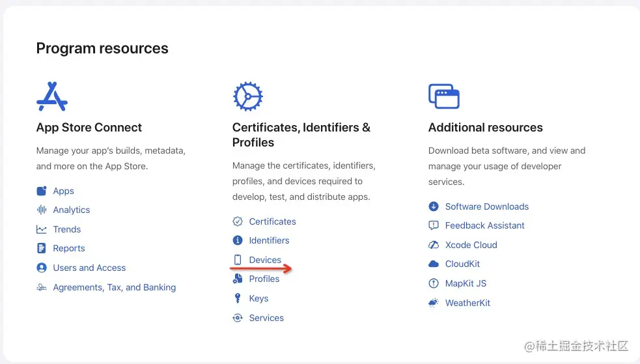Open the Services link
The image size is (640, 364).
pyautogui.click(x=266, y=318)
